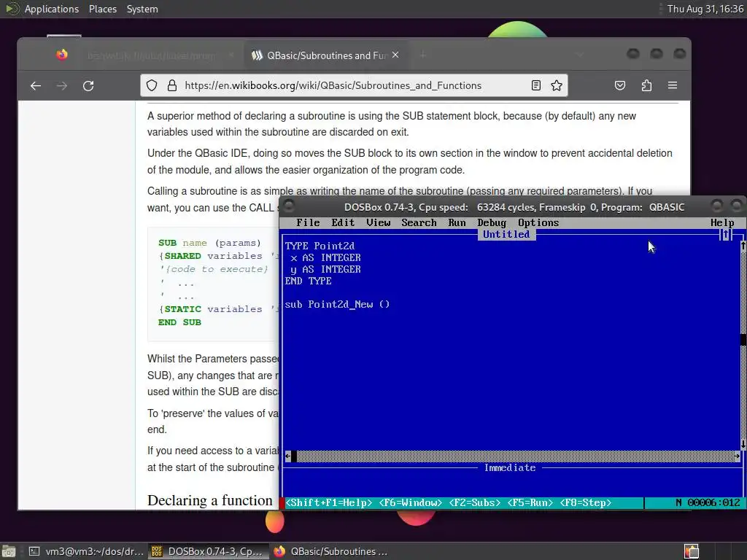This screenshot has width=747, height=560.
Task: Reload the Wikibooks page
Action: tap(88, 86)
